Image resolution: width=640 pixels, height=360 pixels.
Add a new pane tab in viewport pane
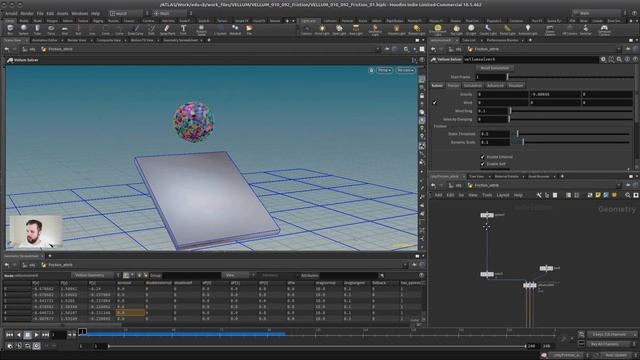click(209, 40)
